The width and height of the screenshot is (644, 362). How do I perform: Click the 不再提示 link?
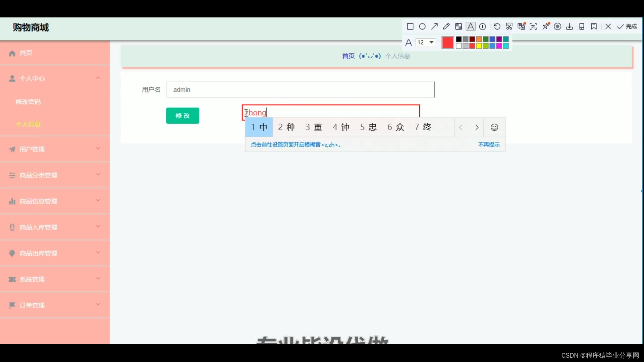(489, 145)
